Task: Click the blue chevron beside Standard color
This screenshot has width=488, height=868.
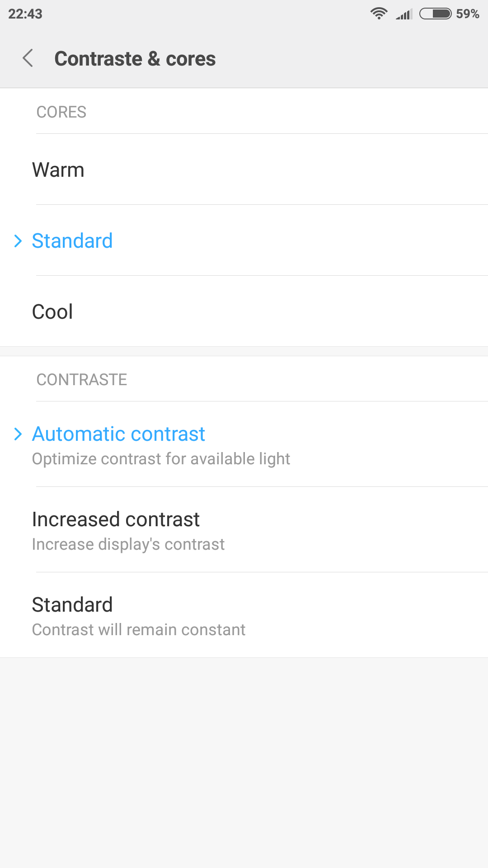Action: click(x=18, y=241)
